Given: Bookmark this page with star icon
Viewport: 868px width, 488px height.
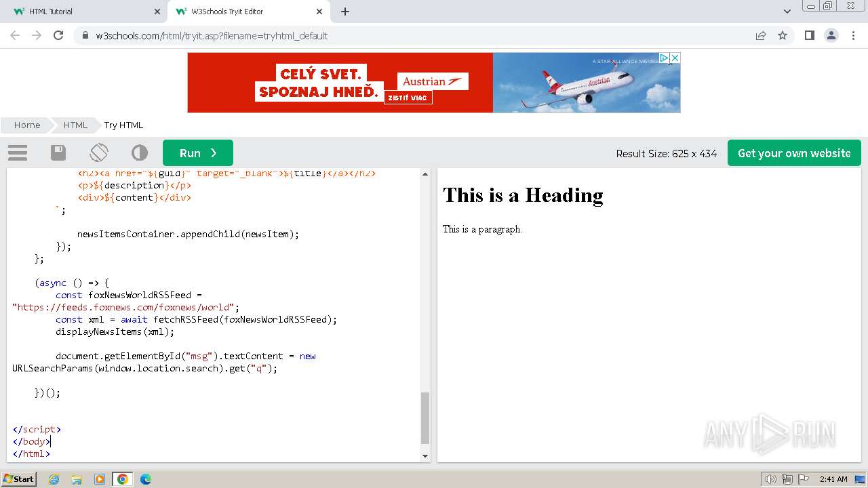Looking at the screenshot, I should pos(783,35).
